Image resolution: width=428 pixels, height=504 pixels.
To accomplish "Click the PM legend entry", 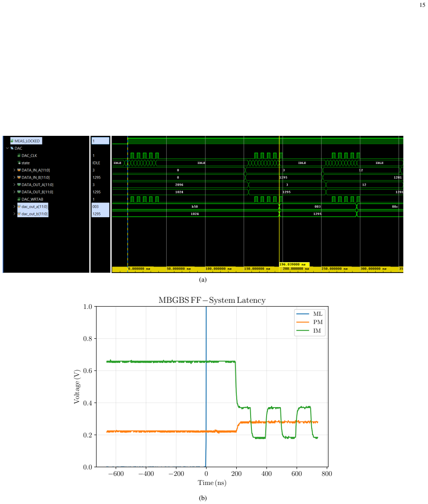I will [x=310, y=322].
